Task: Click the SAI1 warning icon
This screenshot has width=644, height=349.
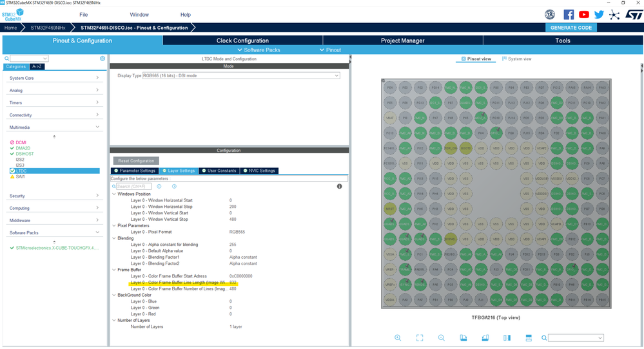Action: coord(12,177)
